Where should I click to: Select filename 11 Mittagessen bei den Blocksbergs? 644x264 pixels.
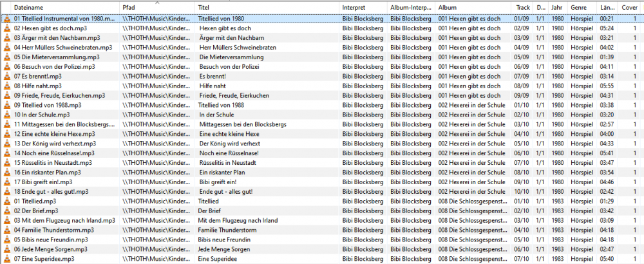click(x=65, y=124)
